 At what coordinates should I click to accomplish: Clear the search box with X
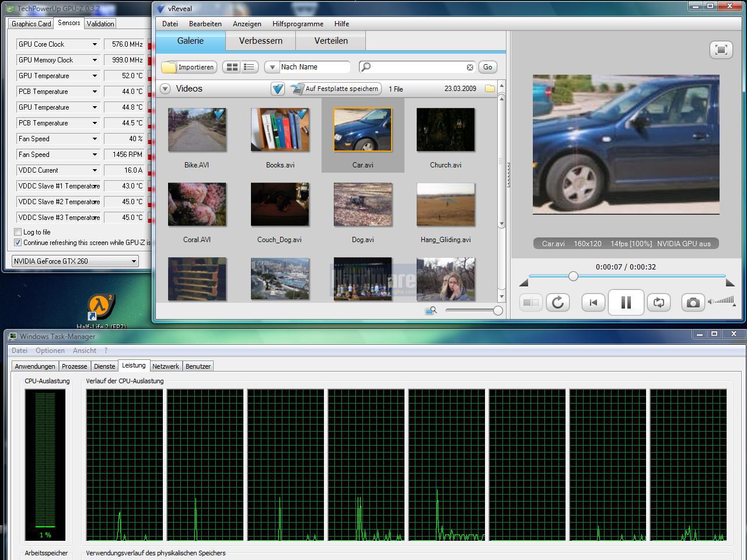click(x=470, y=67)
